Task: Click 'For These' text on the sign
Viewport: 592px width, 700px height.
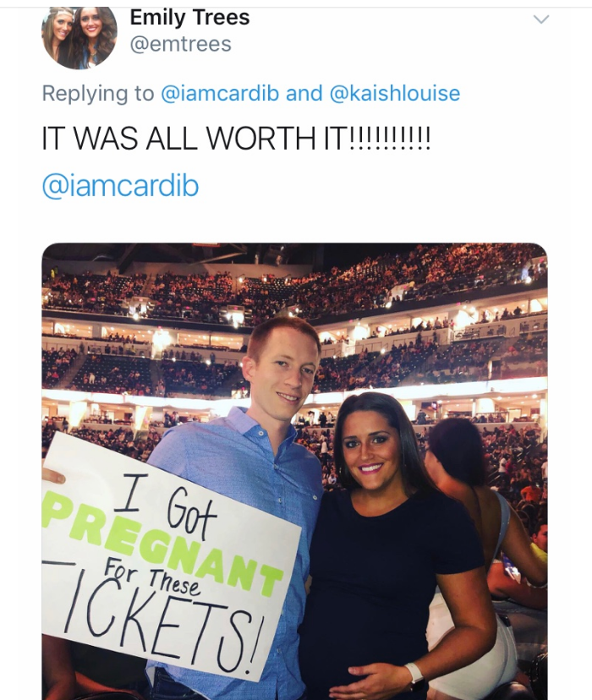Action: click(x=151, y=579)
